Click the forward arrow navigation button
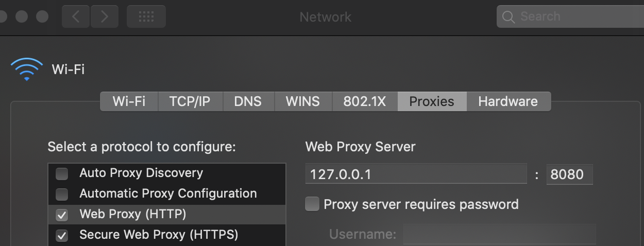 (105, 16)
